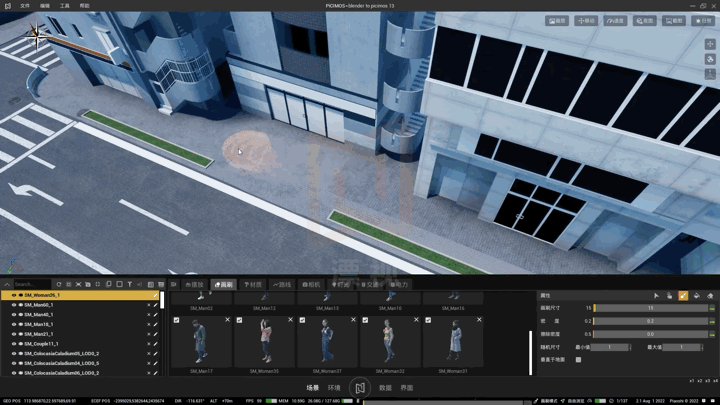The width and height of the screenshot is (720, 405).
Task: Open the 相机 tab
Action: [311, 285]
